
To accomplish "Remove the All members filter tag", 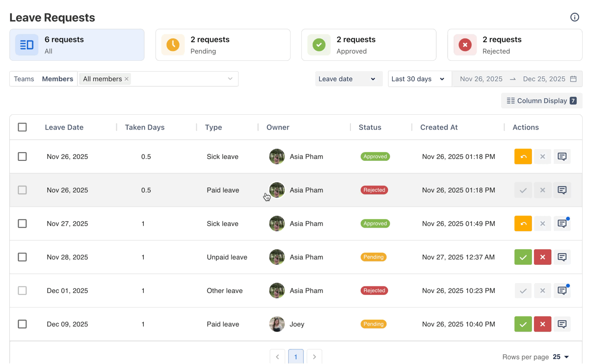I will pyautogui.click(x=127, y=79).
